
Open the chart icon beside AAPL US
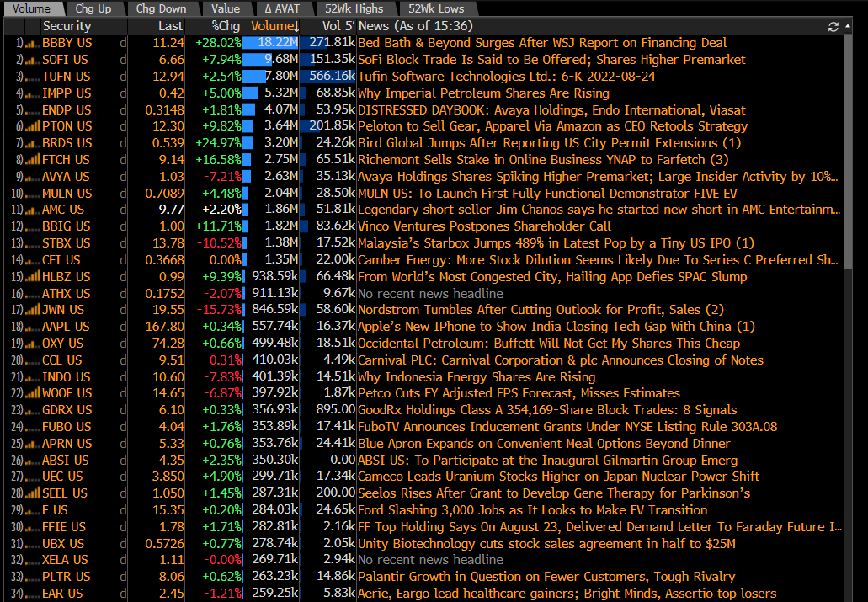click(33, 327)
